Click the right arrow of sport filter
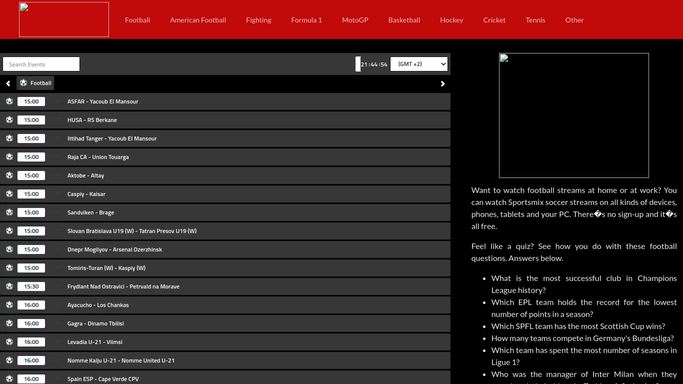This screenshot has width=683, height=384. pos(443,84)
